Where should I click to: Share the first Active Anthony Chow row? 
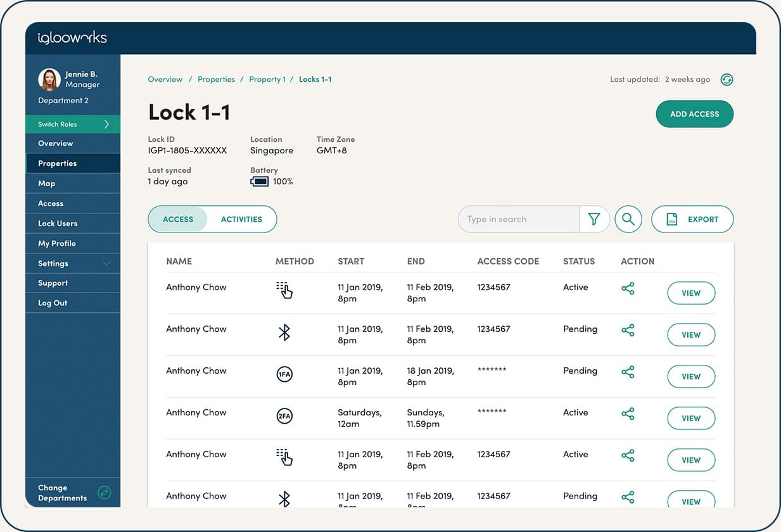(628, 289)
